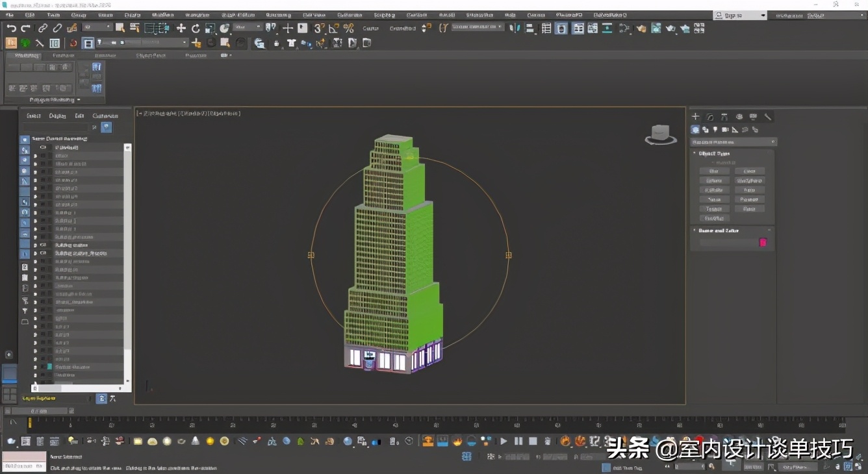Activate the Select and Move tool

point(181,28)
